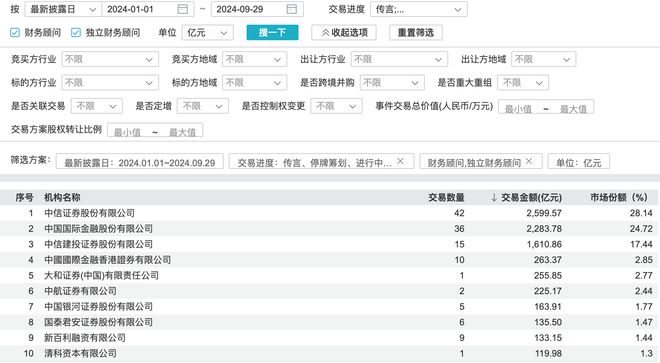The height and width of the screenshot is (363, 660).
Task: Open the 是否跨境并购 dropdown
Action: coord(392,83)
